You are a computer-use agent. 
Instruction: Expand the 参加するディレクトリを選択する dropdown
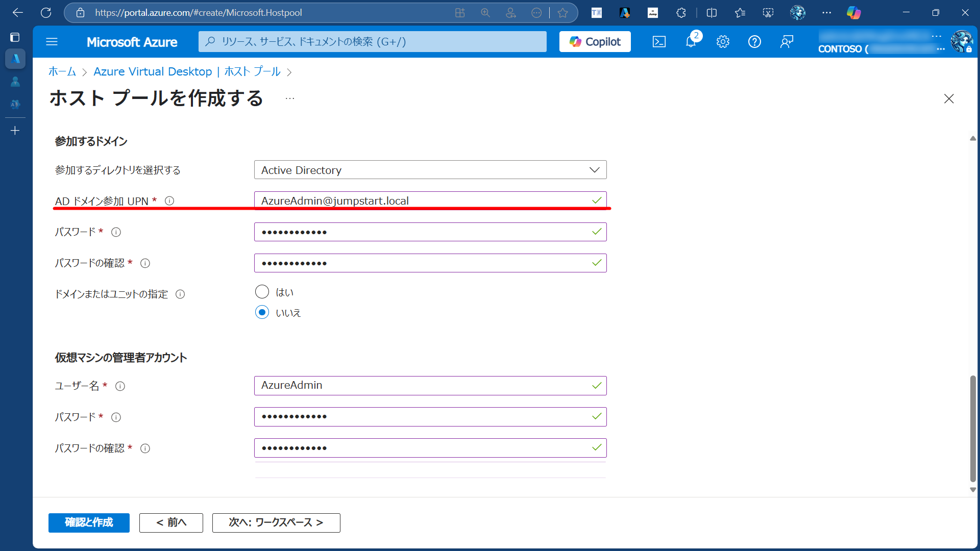[430, 169]
